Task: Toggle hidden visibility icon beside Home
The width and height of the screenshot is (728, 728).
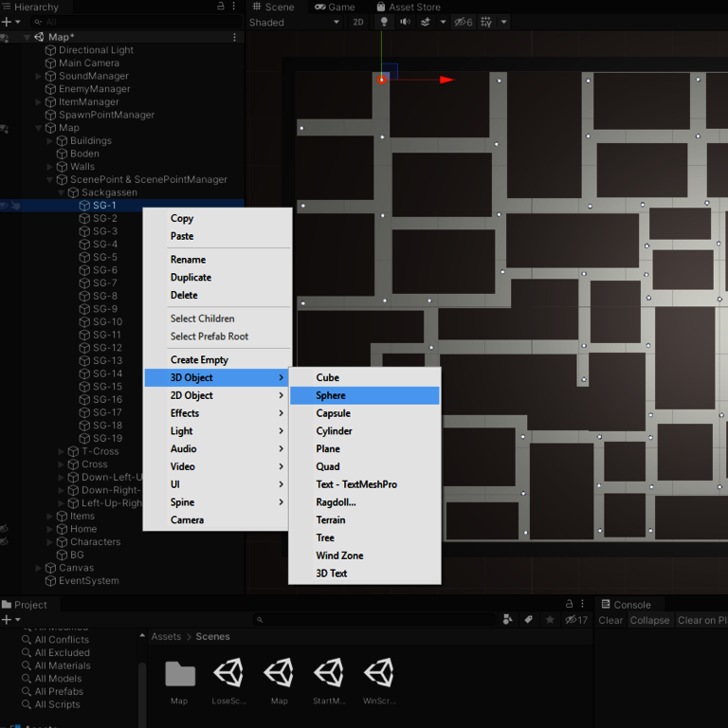Action: click(4, 528)
